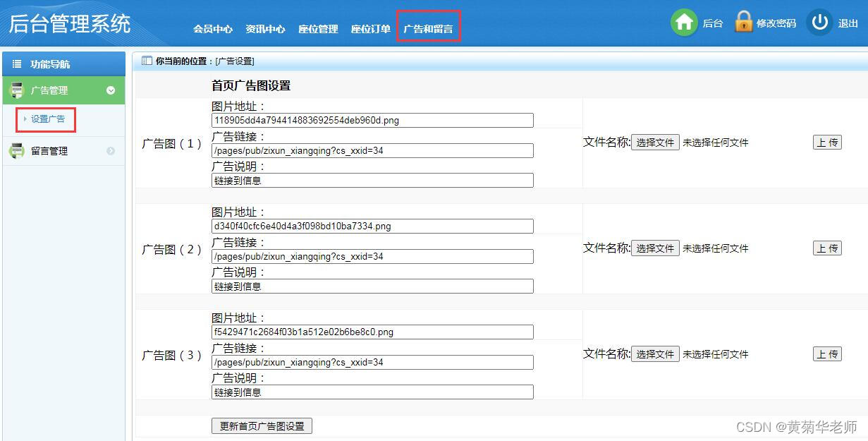The width and height of the screenshot is (868, 441).
Task: Click the green home icon for 后台
Action: pyautogui.click(x=684, y=23)
